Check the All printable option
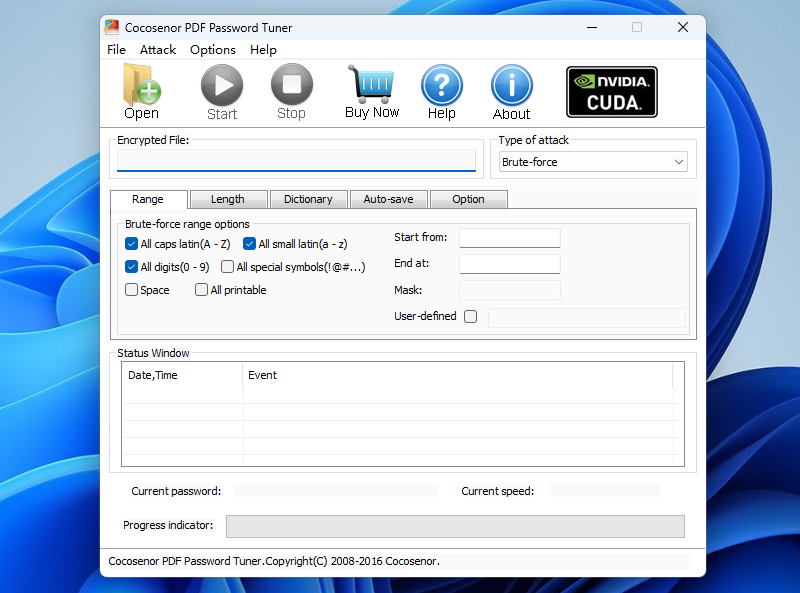 (x=201, y=290)
